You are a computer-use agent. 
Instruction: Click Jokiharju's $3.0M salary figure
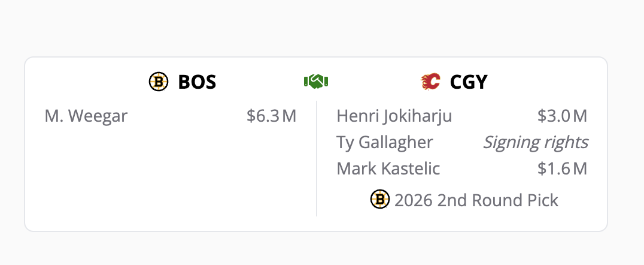coord(562,116)
